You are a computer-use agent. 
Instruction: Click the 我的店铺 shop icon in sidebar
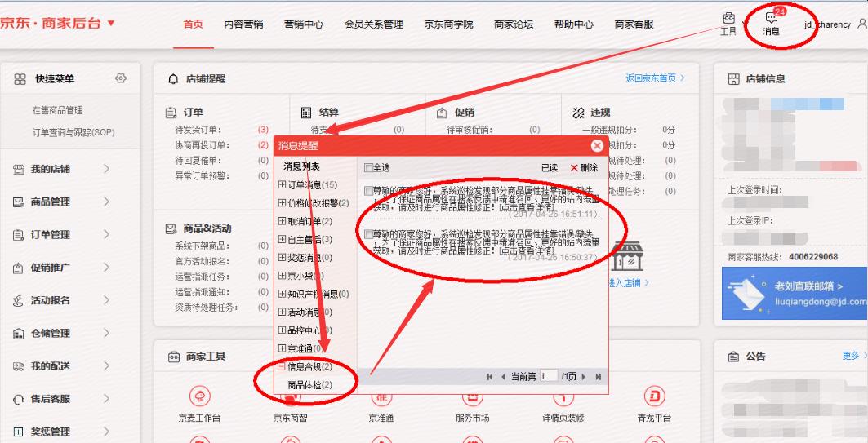coord(19,169)
